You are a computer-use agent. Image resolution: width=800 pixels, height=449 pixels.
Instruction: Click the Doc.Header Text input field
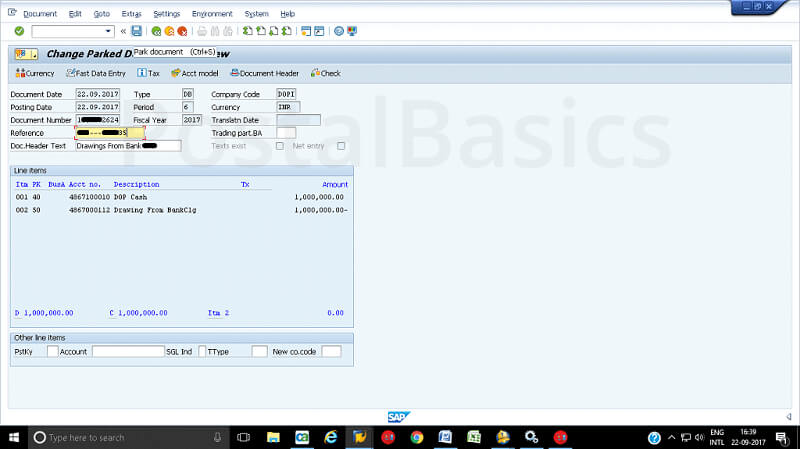tap(128, 146)
